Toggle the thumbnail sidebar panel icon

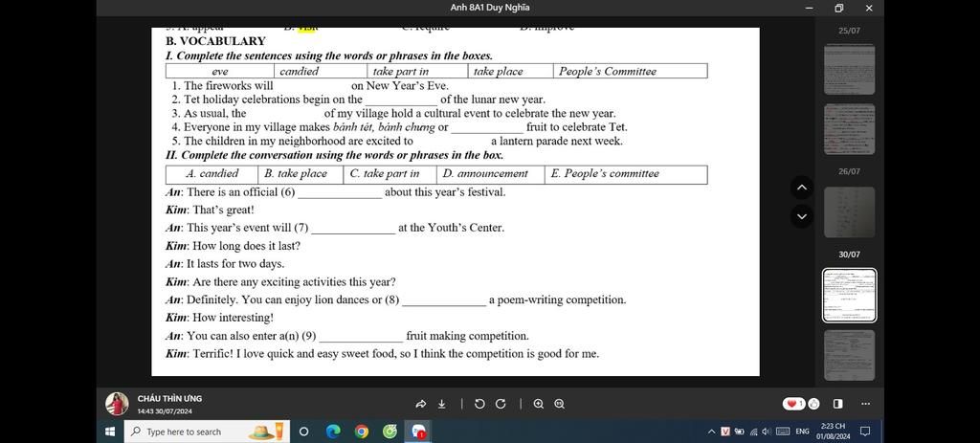click(x=837, y=404)
